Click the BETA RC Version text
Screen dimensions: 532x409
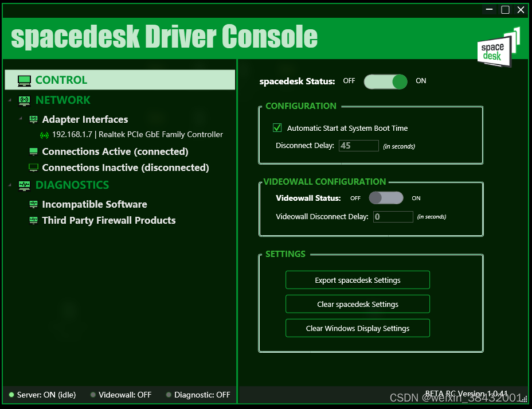point(467,394)
